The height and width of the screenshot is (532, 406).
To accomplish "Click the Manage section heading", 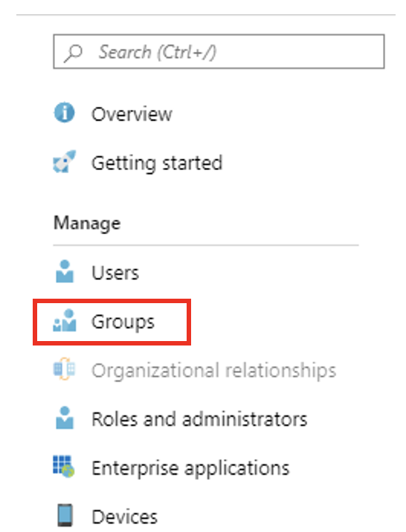I will [87, 224].
